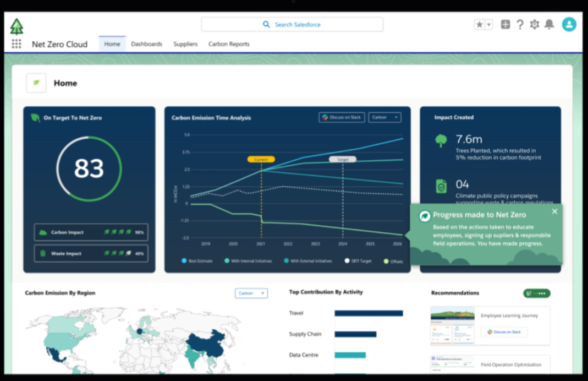Click Discuss on Slack for Employee Learning Journey

(x=504, y=331)
